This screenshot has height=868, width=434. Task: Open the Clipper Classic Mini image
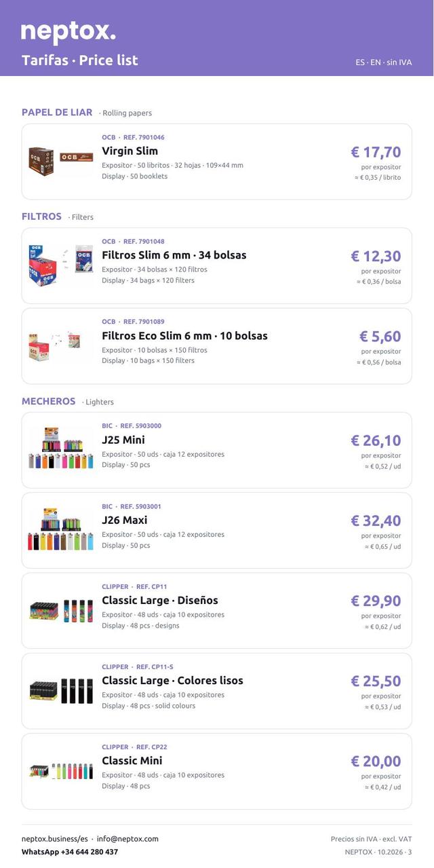[x=61, y=771]
